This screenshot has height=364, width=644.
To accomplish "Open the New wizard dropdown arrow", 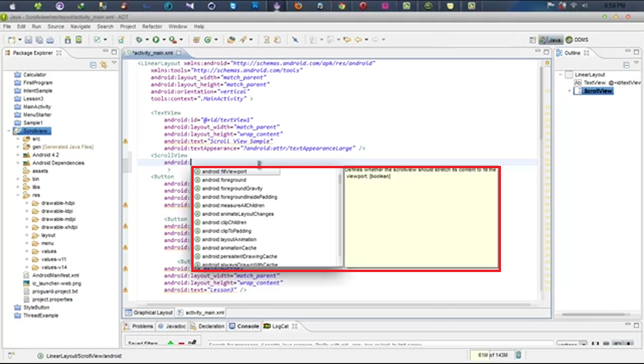I will [19, 40].
